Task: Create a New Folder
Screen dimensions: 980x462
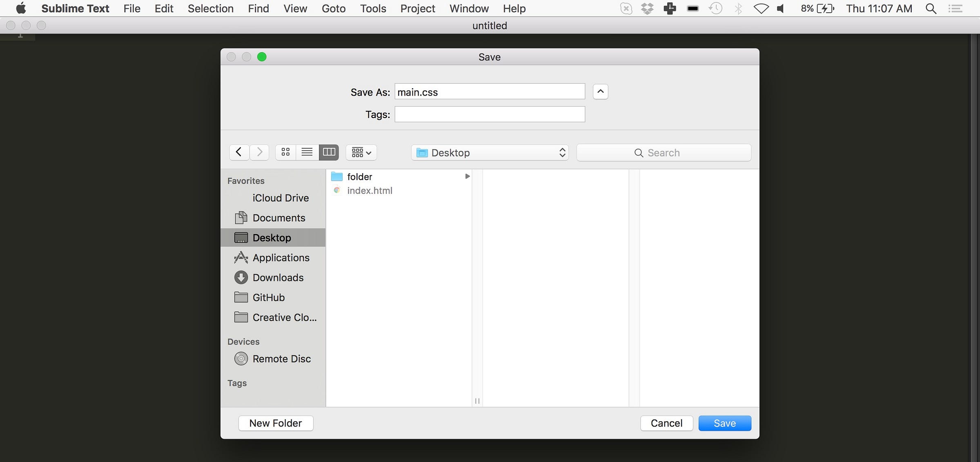Action: point(276,423)
